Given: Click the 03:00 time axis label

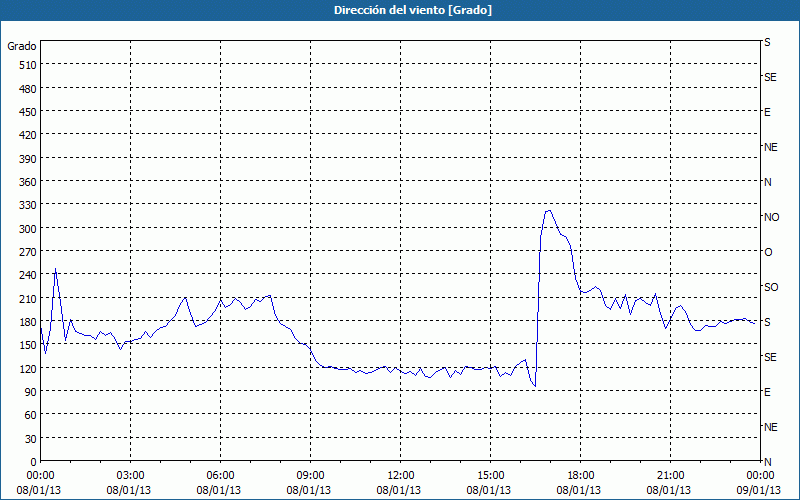Looking at the screenshot, I should 130,476.
